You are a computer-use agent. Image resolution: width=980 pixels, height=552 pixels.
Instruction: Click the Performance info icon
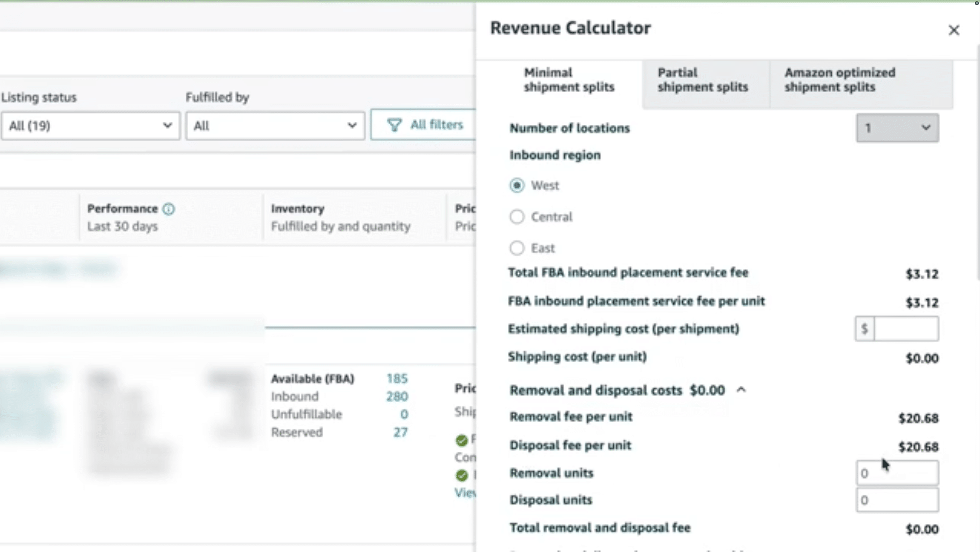point(168,209)
